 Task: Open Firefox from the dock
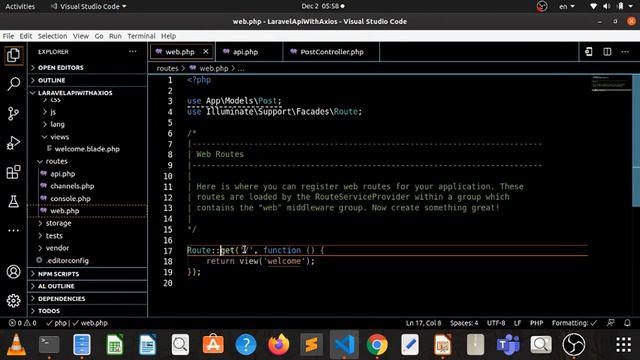[x=278, y=344]
